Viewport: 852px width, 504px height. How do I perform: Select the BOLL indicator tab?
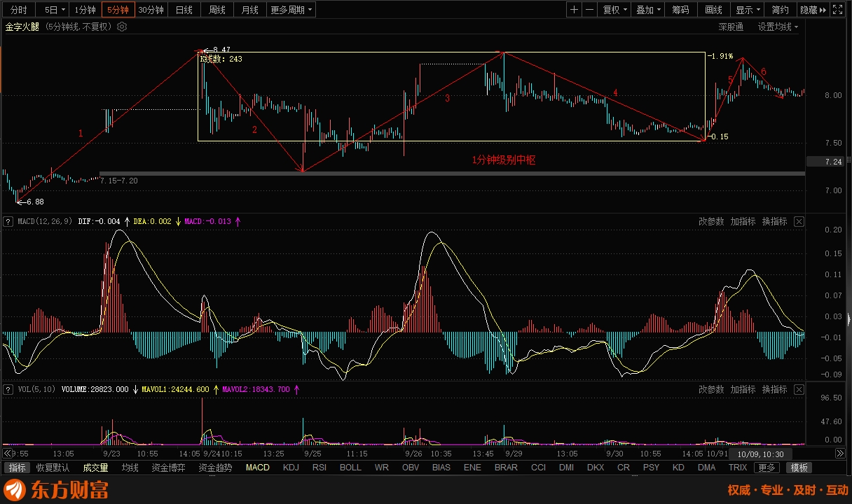coord(350,468)
